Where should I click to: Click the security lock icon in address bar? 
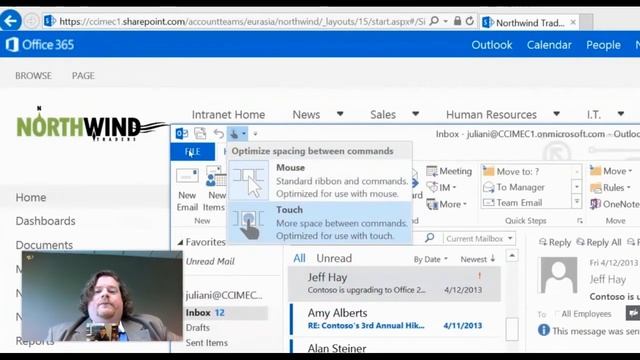tap(458, 21)
